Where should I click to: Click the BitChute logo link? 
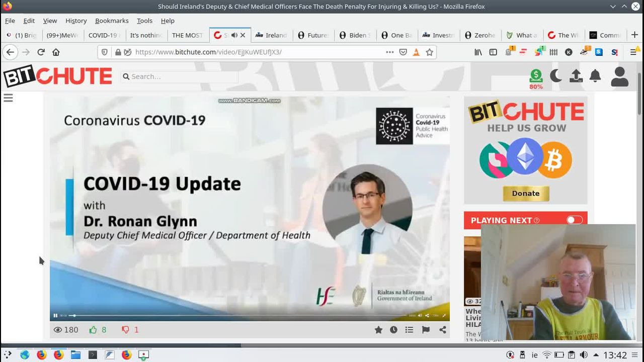[x=57, y=76]
